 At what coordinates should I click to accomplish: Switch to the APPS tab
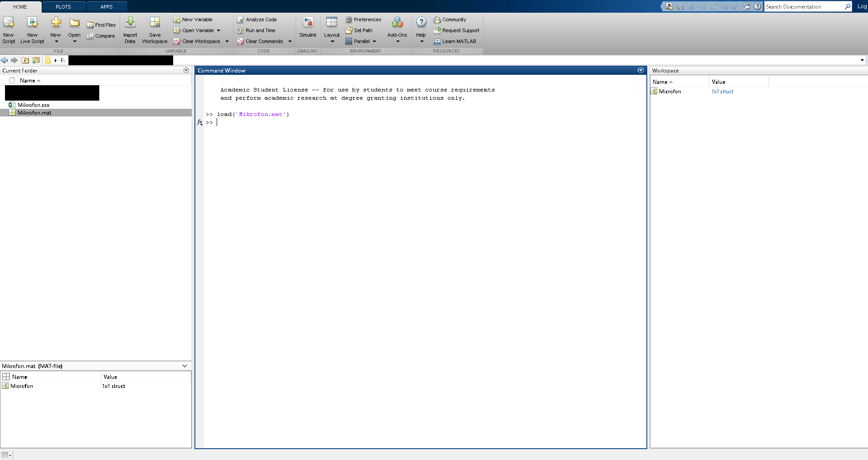pos(107,7)
